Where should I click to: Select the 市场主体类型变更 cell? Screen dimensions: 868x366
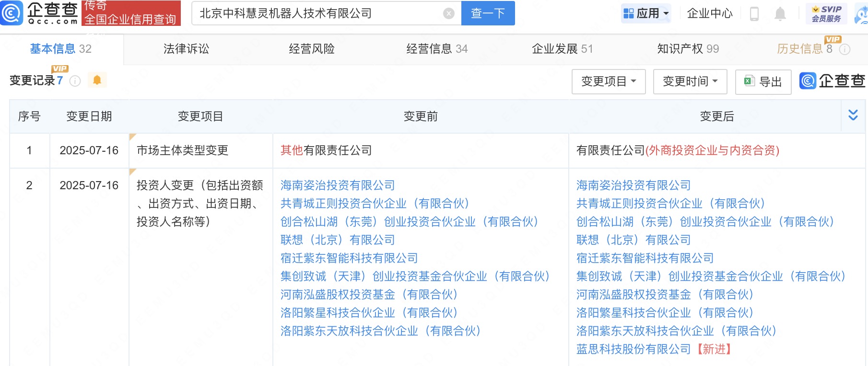click(x=201, y=150)
